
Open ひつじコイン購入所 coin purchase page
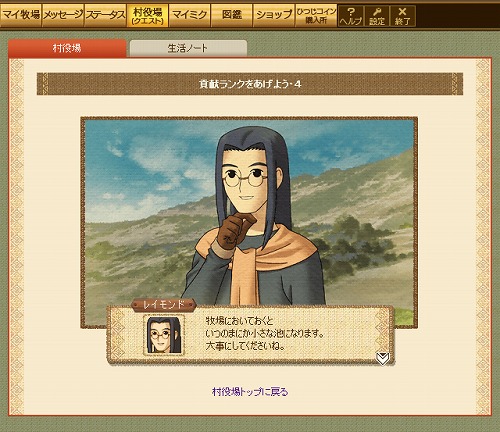(316, 15)
